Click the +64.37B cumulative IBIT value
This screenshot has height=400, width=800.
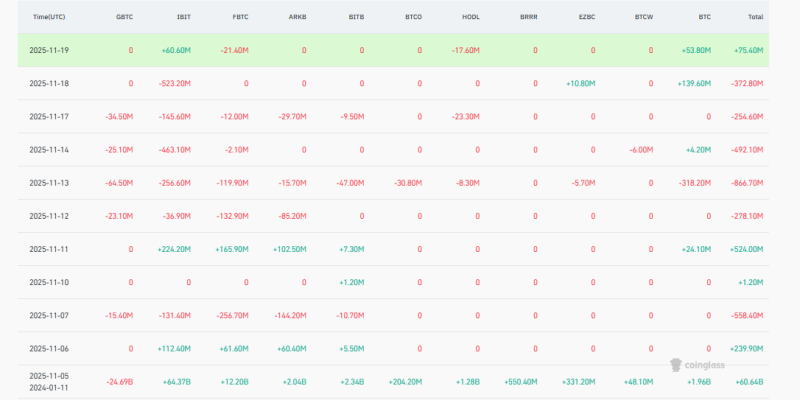[176, 381]
